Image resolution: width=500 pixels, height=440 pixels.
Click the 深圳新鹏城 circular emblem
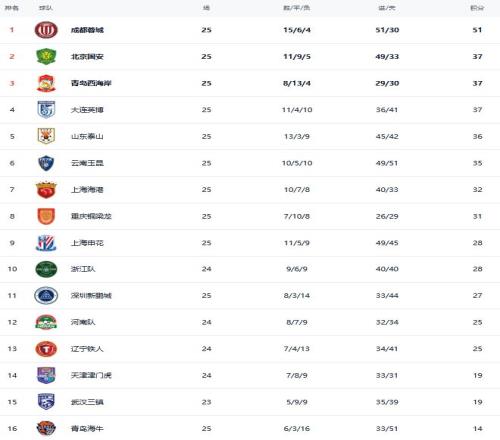click(x=46, y=296)
